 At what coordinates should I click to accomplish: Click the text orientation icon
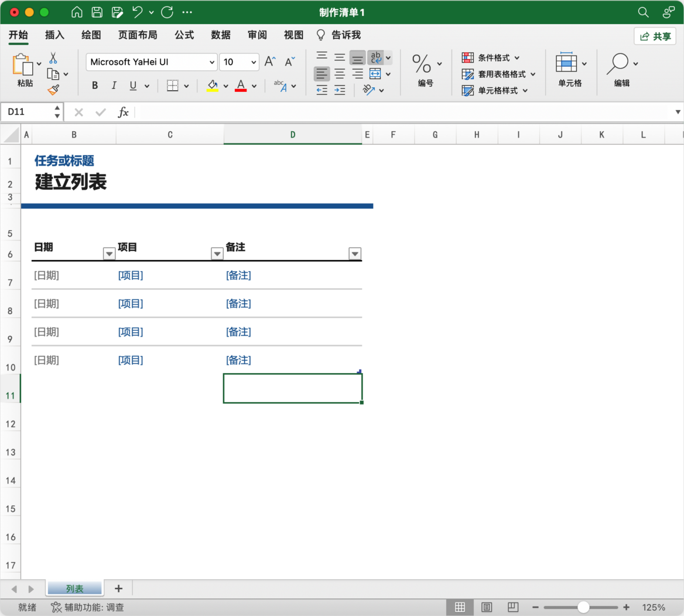[369, 90]
